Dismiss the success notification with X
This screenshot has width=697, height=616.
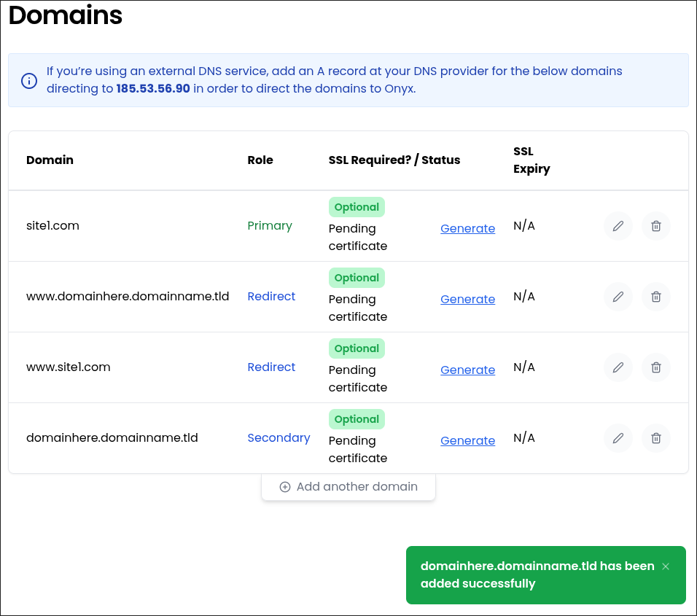click(x=666, y=566)
